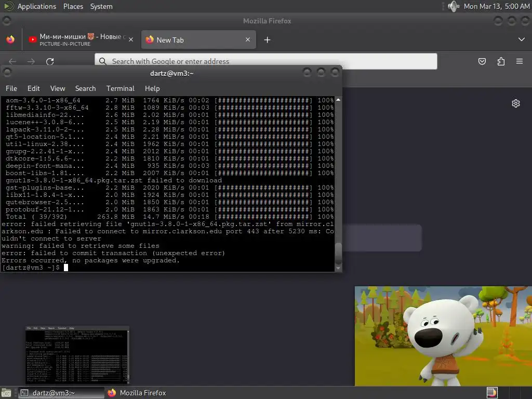The width and height of the screenshot is (532, 399).
Task: Open the clock showing Mon Mar 13
Action: point(496,6)
